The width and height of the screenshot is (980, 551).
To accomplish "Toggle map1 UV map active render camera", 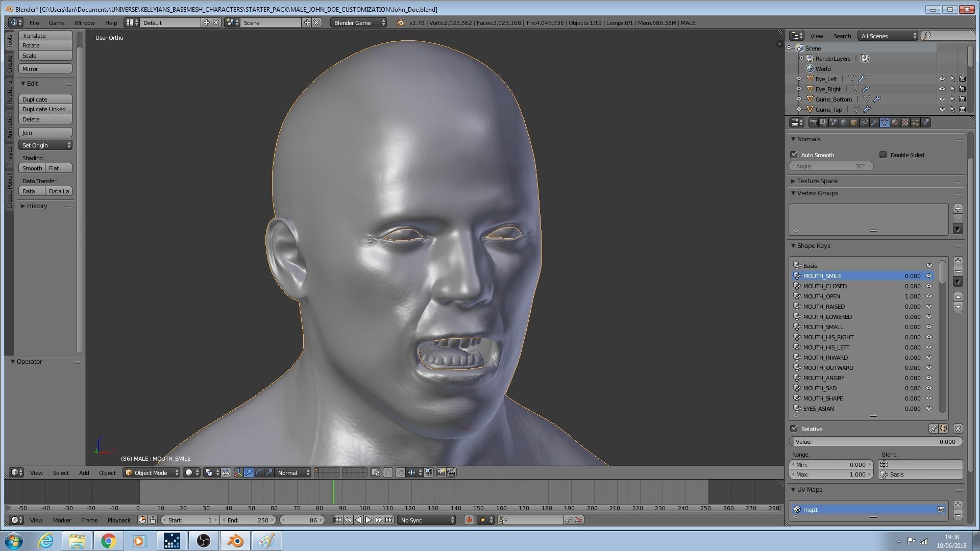I will coord(941,509).
